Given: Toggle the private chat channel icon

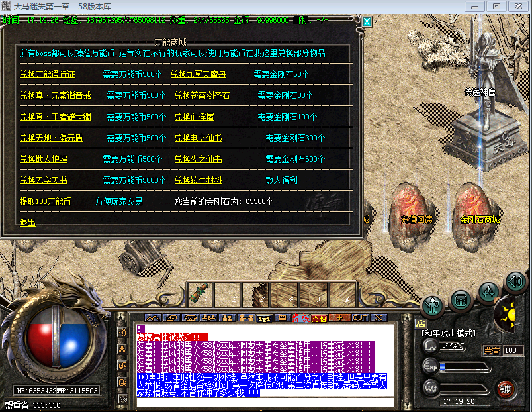Looking at the screenshot, I should [x=122, y=382].
